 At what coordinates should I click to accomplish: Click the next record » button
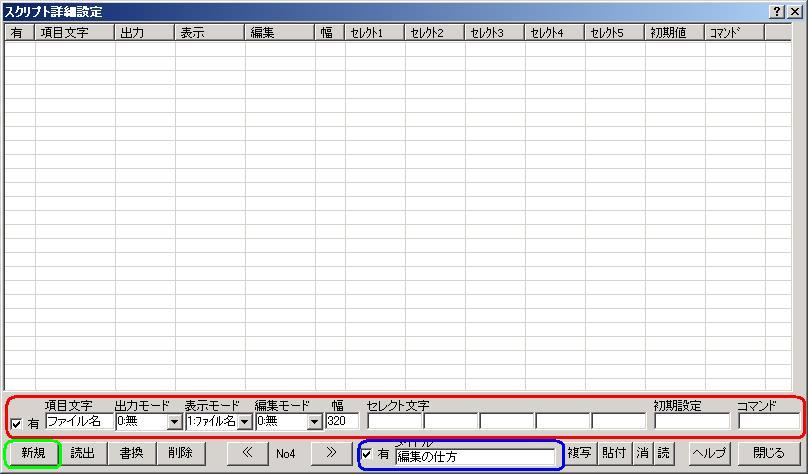(331, 453)
